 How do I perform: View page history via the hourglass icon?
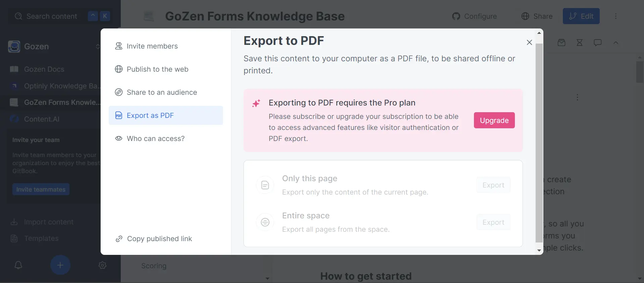[580, 43]
